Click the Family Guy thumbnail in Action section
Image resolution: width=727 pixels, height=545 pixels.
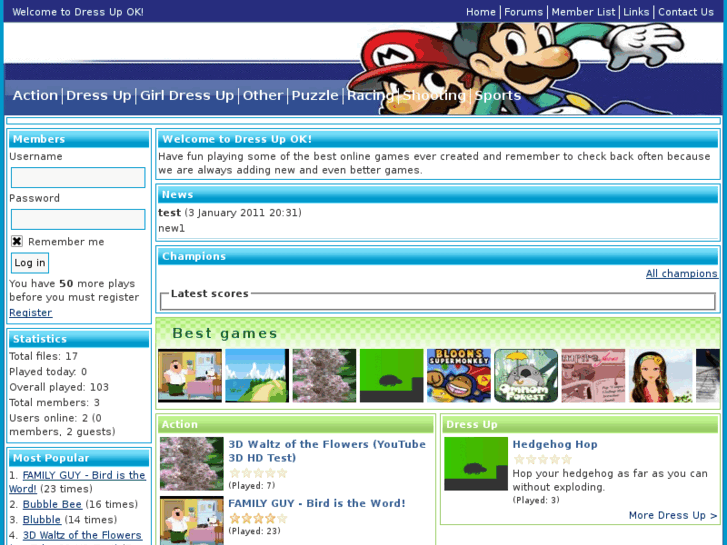[191, 520]
